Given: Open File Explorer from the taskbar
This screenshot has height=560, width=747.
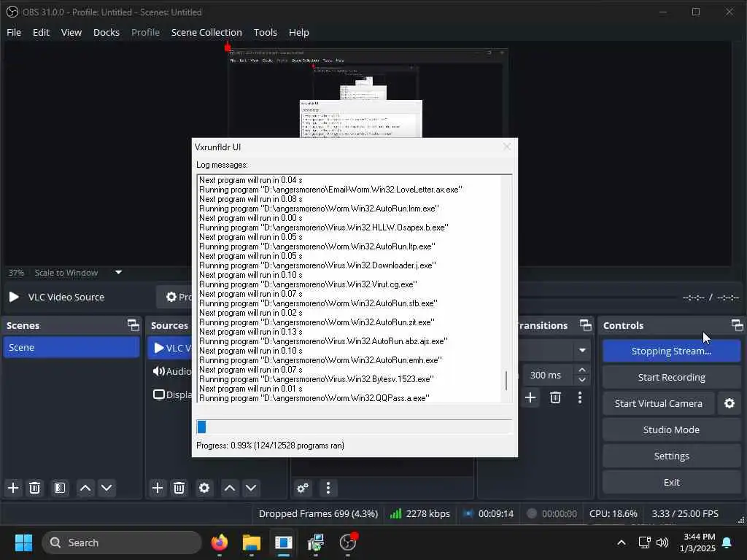Looking at the screenshot, I should coord(252,542).
